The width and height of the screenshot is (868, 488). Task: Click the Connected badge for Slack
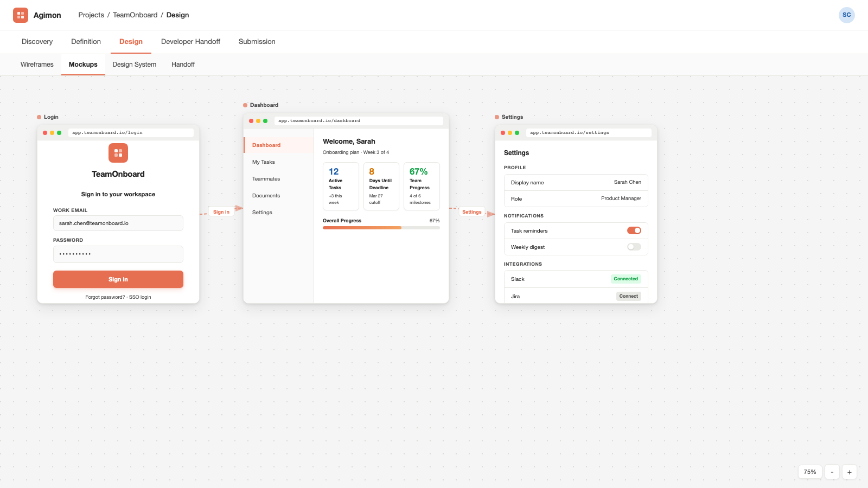click(626, 279)
